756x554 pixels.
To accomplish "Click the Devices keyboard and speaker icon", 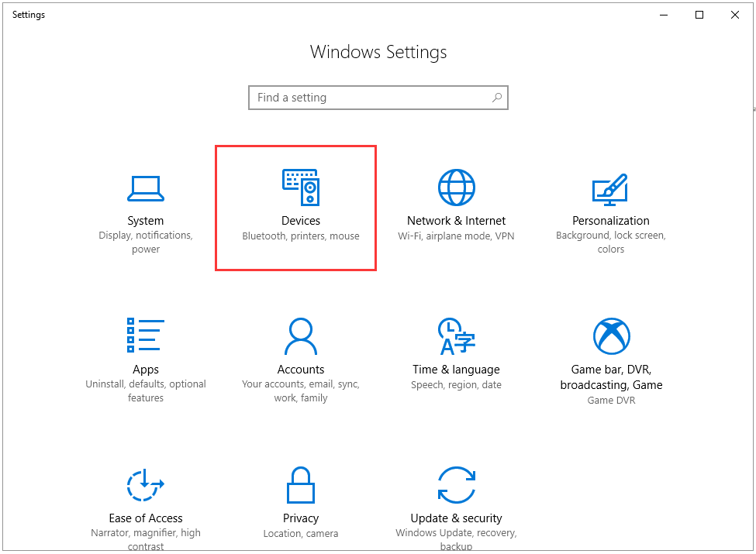I will [x=301, y=187].
